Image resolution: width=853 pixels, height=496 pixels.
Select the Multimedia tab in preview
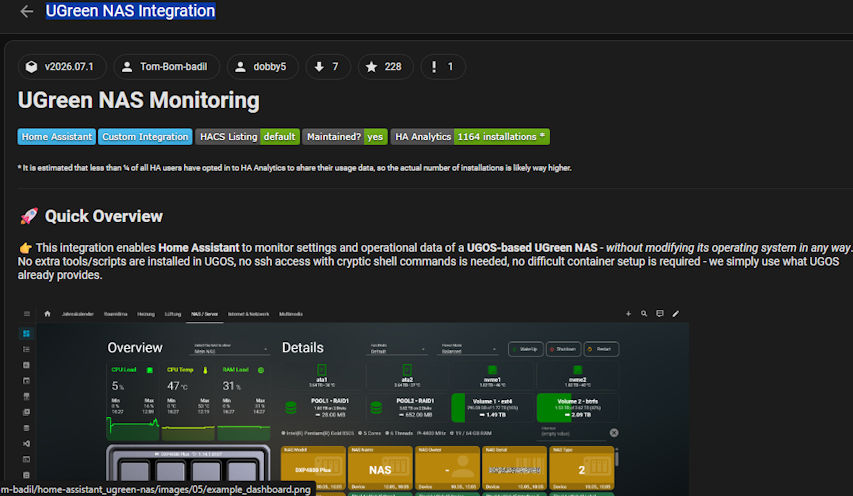tap(291, 314)
